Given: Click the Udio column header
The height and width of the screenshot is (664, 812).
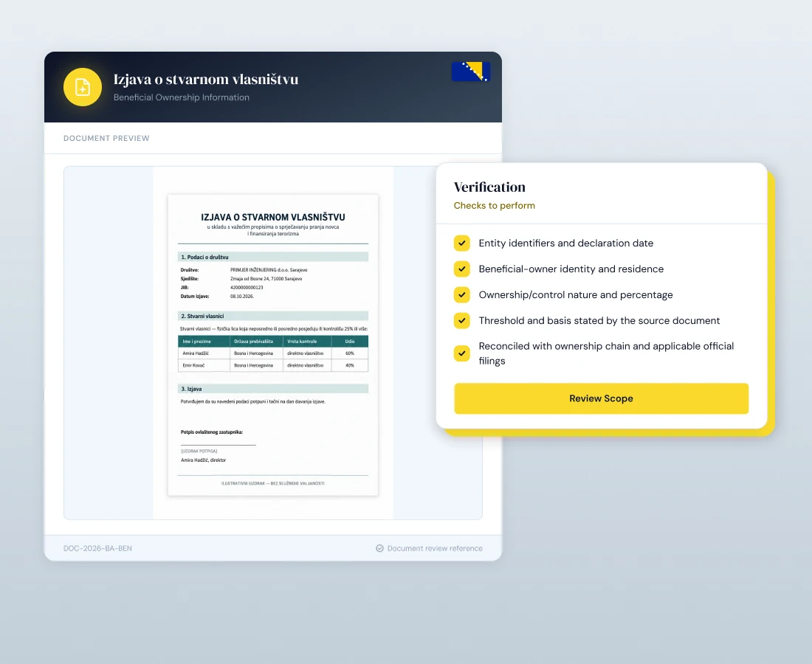Looking at the screenshot, I should pos(350,342).
